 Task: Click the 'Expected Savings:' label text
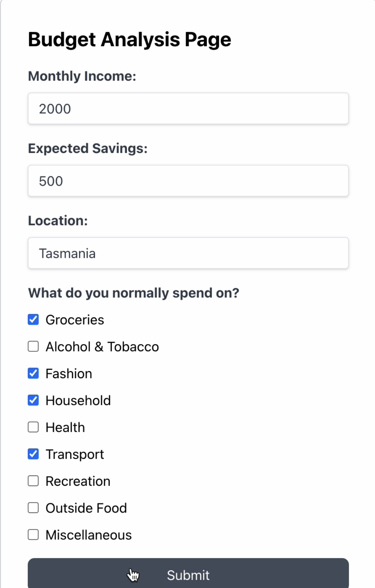[88, 148]
